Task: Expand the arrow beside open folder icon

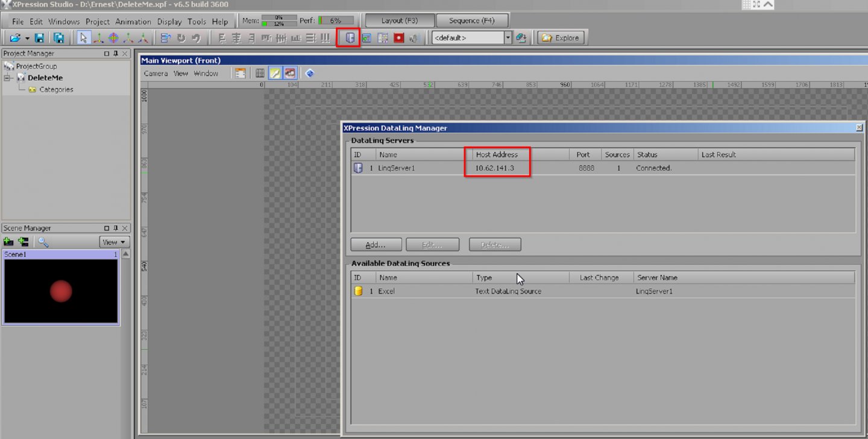Action: [x=27, y=38]
